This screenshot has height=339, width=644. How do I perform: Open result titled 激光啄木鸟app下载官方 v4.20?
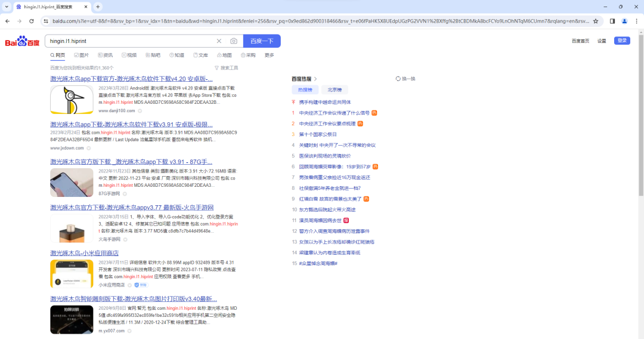(131, 79)
